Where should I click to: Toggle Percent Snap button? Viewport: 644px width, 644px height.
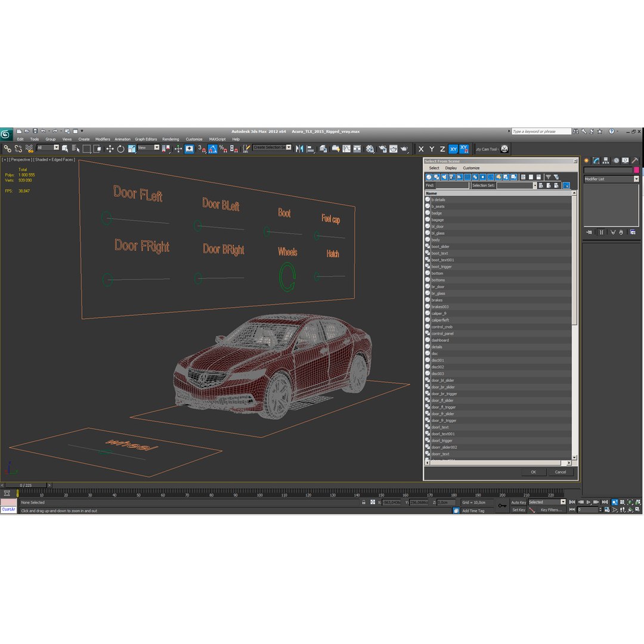point(223,148)
